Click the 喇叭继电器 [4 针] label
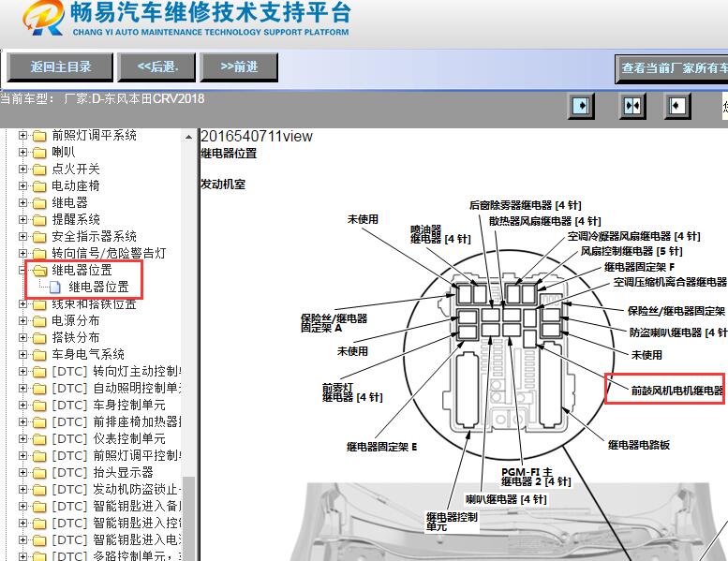The height and width of the screenshot is (561, 728). pyautogui.click(x=506, y=499)
